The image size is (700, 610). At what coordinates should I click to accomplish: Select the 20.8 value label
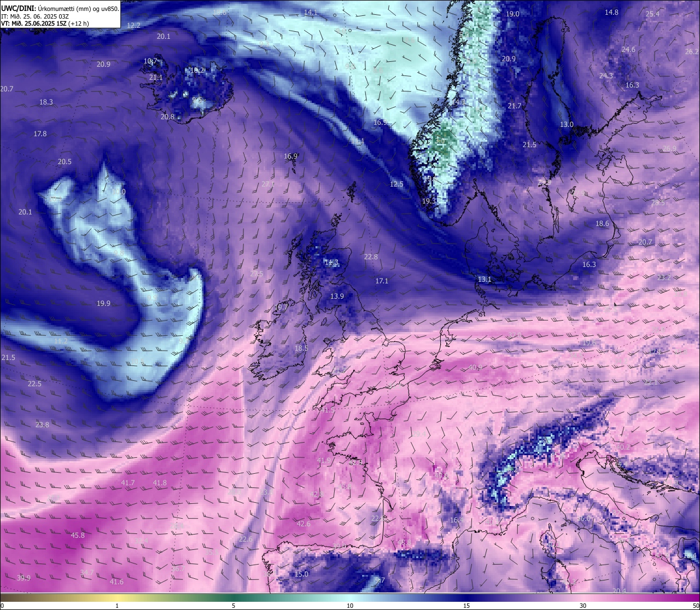click(167, 117)
